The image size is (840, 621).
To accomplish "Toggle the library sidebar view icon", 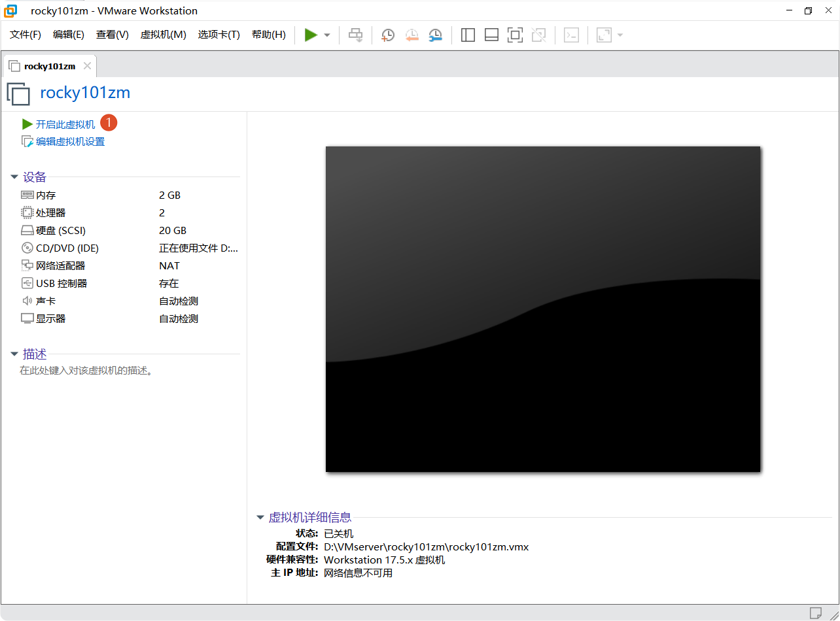I will point(468,35).
